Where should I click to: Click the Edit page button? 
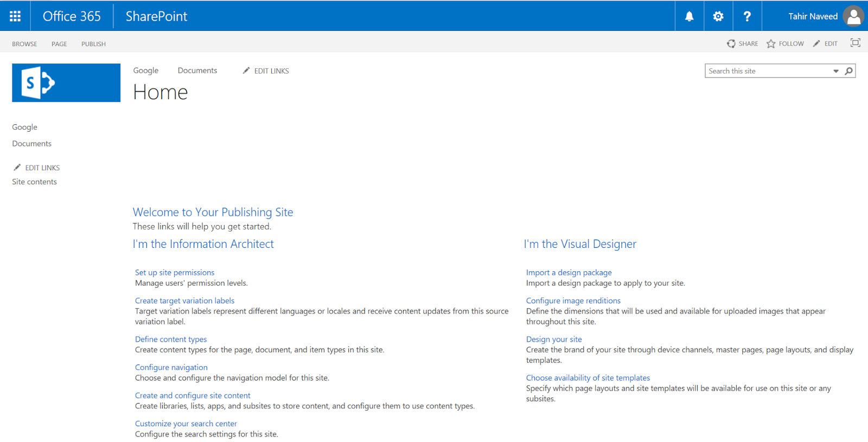click(825, 43)
